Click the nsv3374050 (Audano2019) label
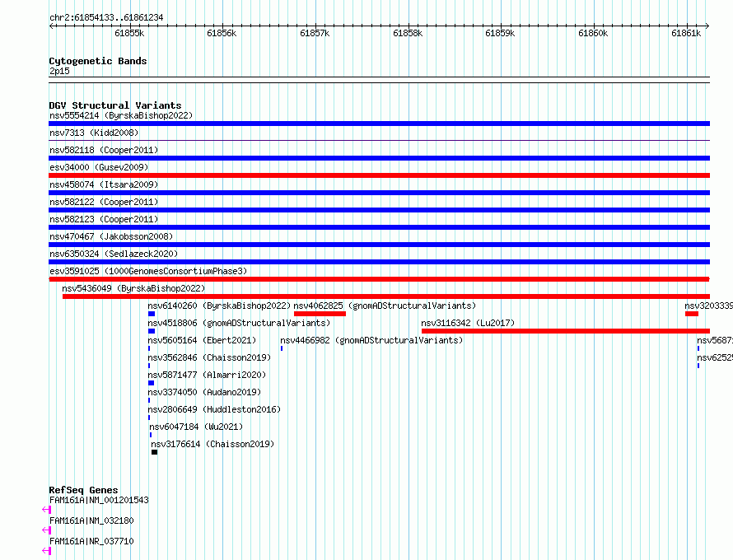Screen dimensions: 733x560 (204, 392)
